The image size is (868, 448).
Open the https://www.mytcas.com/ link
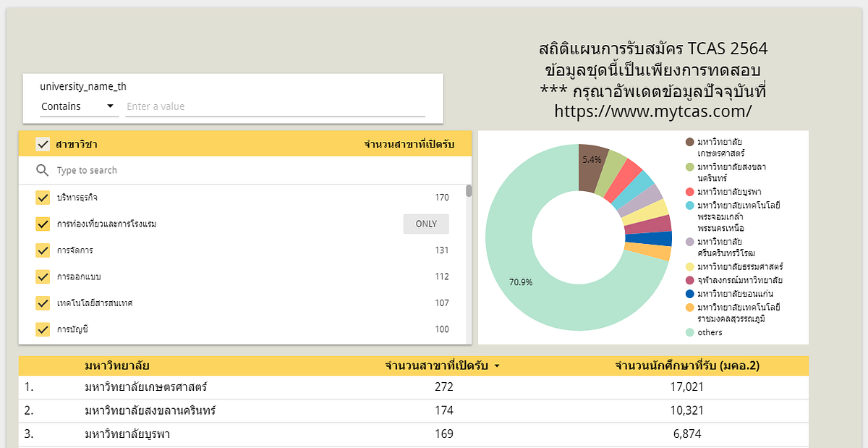[653, 110]
